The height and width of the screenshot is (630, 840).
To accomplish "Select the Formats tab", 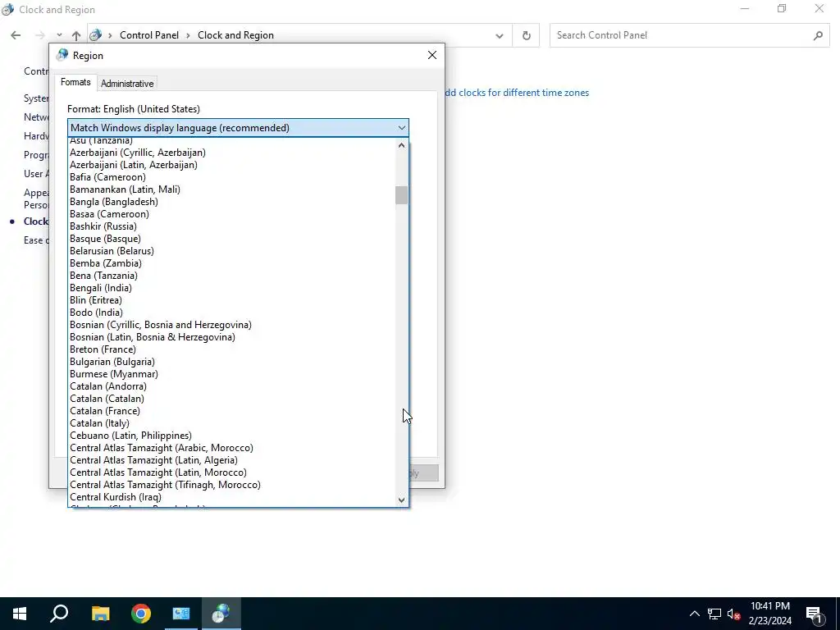I will pyautogui.click(x=75, y=82).
